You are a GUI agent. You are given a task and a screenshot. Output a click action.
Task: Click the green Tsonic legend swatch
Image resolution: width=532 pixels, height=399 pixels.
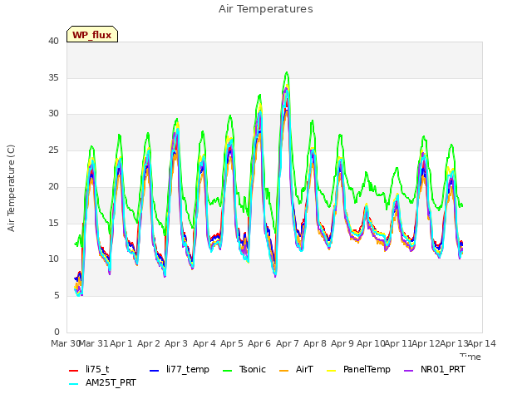227,370
